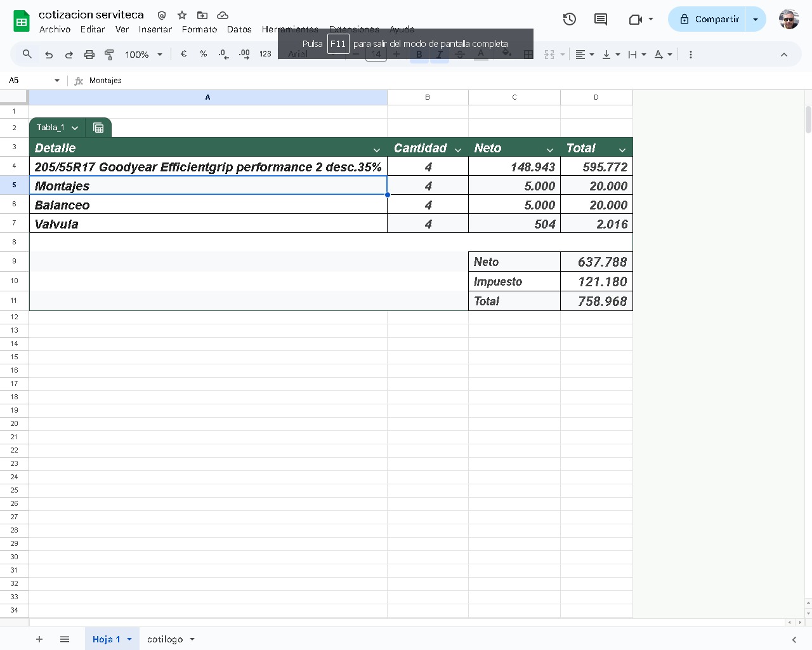Open the 100% zoom dropdown

click(x=144, y=55)
